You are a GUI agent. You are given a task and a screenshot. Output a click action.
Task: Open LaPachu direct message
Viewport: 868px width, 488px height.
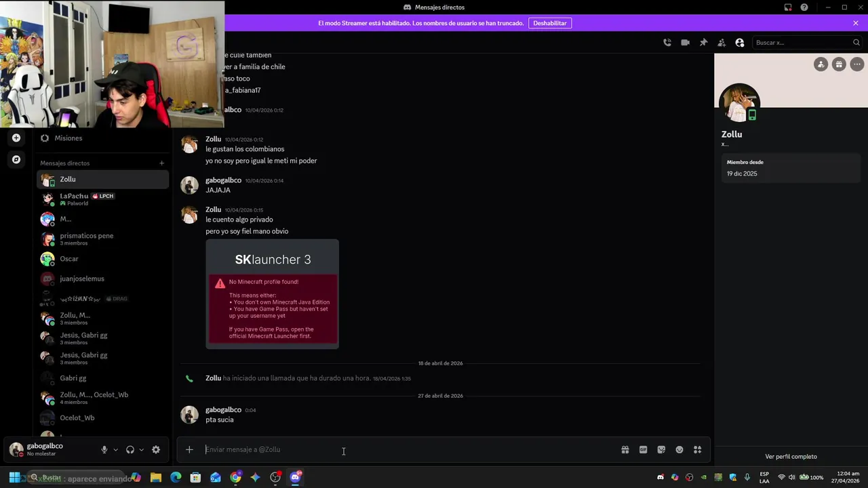point(102,199)
